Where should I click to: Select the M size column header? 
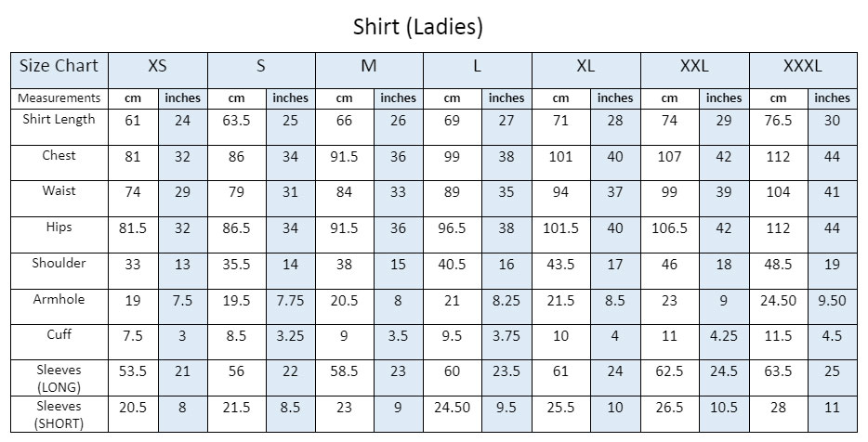click(x=369, y=66)
